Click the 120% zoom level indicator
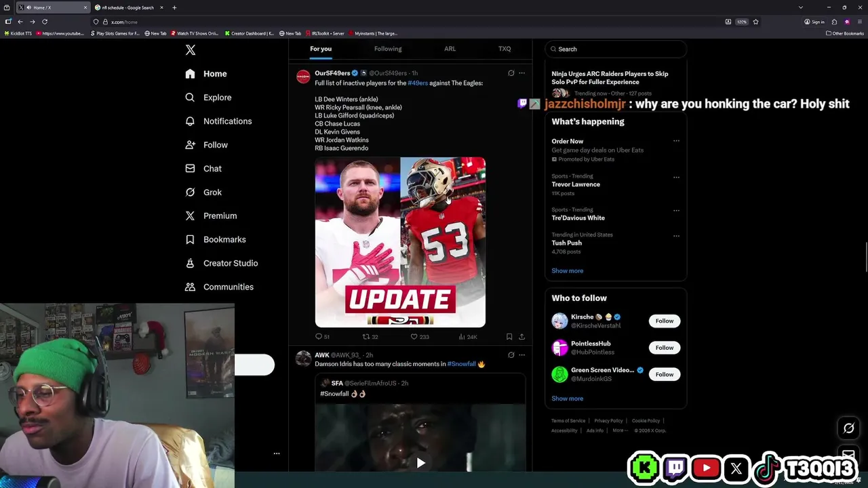 click(742, 22)
